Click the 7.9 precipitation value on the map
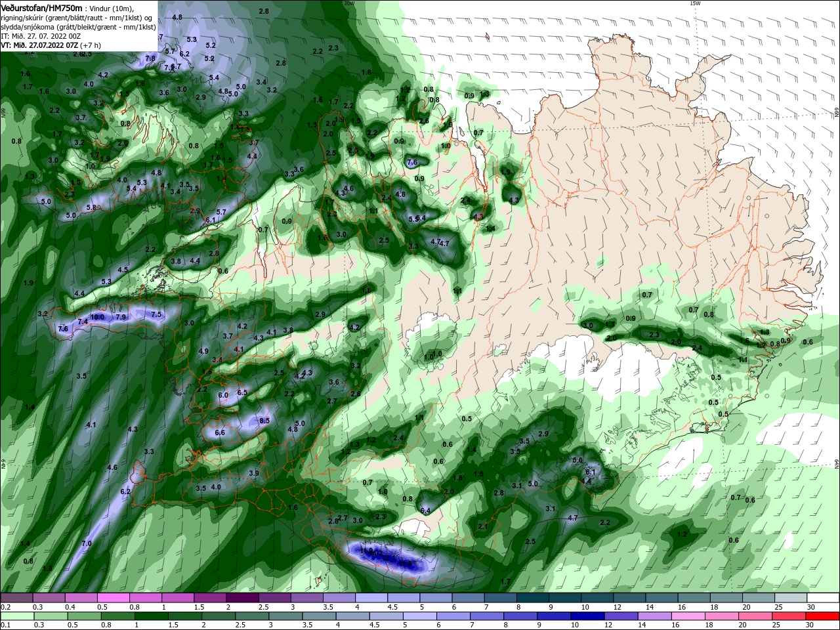This screenshot has height=630, width=840. coord(121,317)
